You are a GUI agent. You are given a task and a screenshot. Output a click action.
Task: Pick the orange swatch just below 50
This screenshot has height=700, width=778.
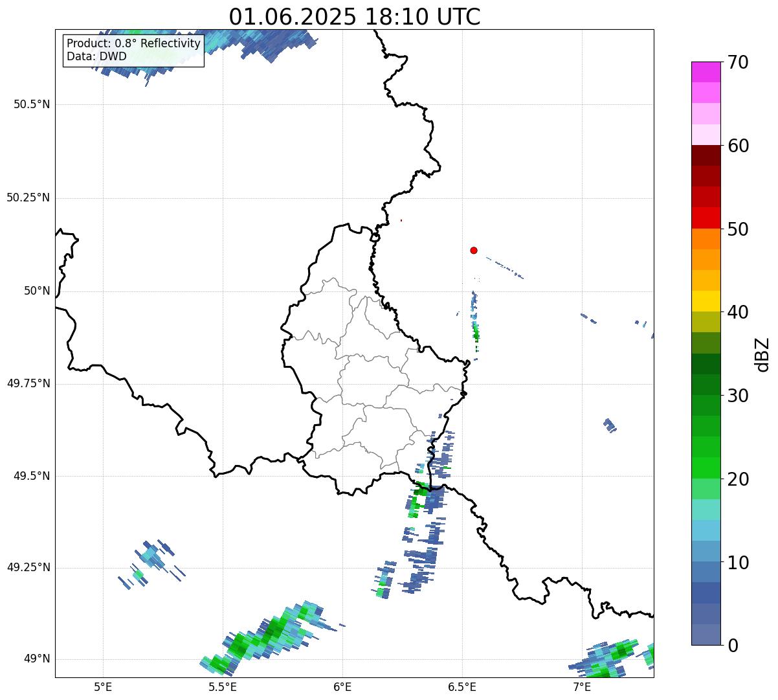coord(706,239)
